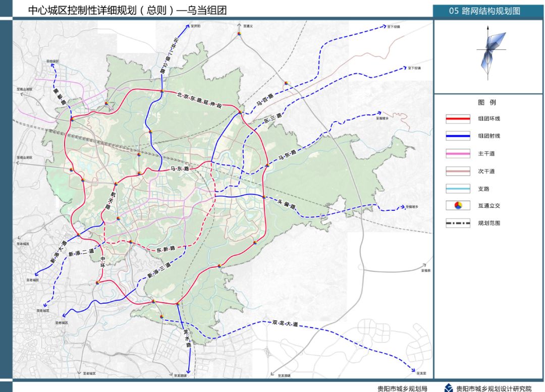Select the interchange marker where 云开二级公路 meets the ring
Screen dimensions: 545x392
coord(161,91)
